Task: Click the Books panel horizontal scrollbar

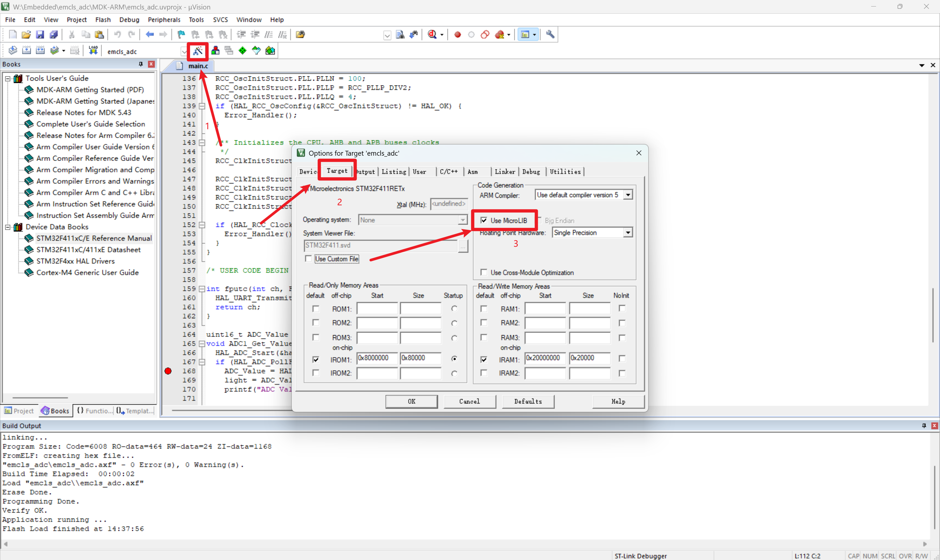Action: pos(40,397)
